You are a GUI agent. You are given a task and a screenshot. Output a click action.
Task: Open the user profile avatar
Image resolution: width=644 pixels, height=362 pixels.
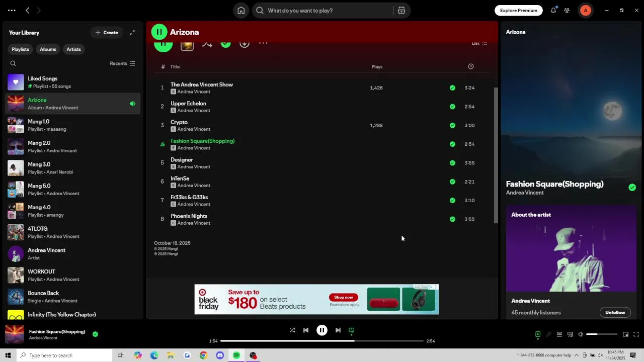pyautogui.click(x=586, y=11)
